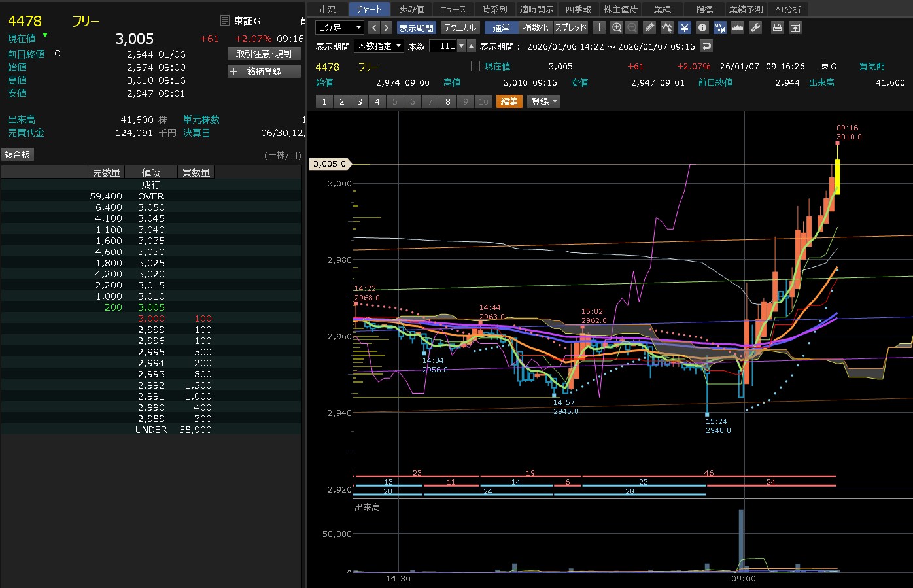
Task: Toggle the 表示期間 button
Action: (416, 27)
